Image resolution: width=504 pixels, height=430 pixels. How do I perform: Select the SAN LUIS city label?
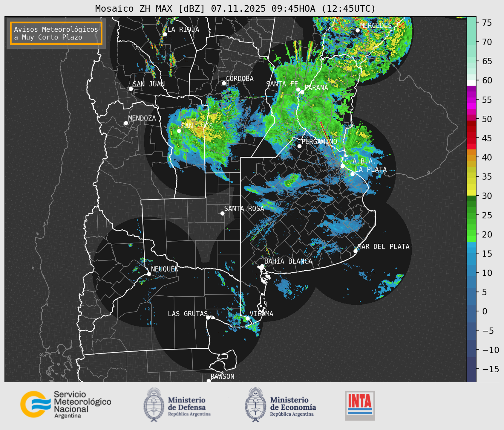click(x=197, y=126)
